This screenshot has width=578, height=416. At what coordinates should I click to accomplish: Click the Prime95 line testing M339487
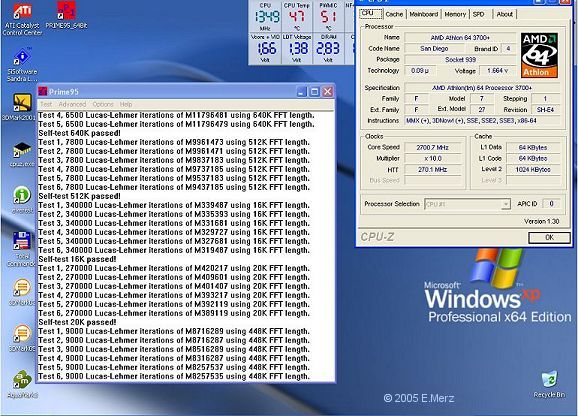coord(174,205)
